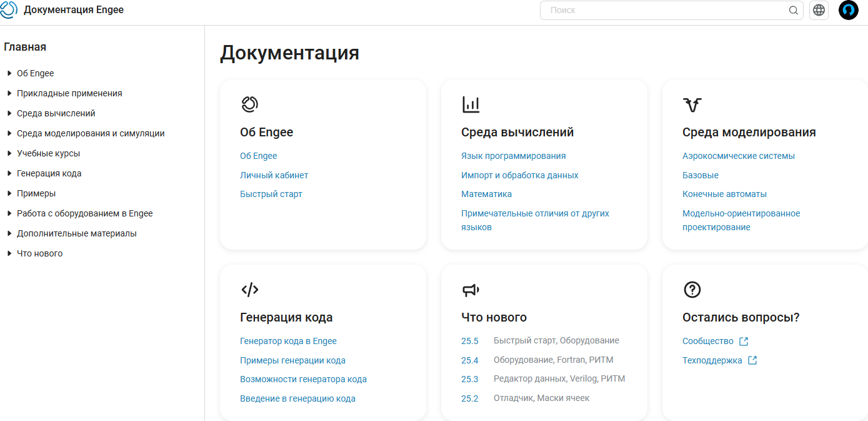Click external link icon next to Сообщество
The width and height of the screenshot is (868, 421).
[x=744, y=342]
